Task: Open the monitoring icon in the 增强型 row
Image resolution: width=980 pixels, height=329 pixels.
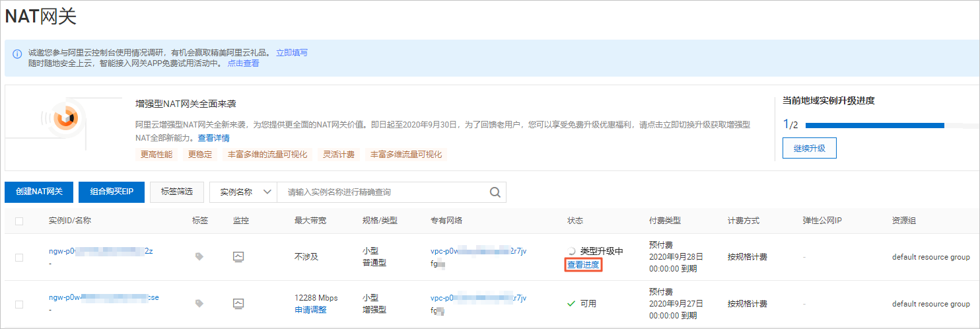Action: [239, 303]
